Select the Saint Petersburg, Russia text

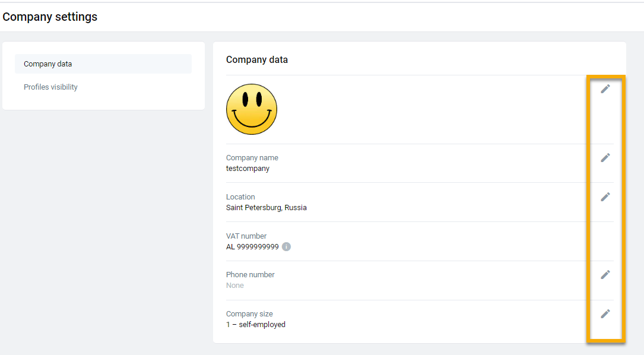tap(266, 208)
